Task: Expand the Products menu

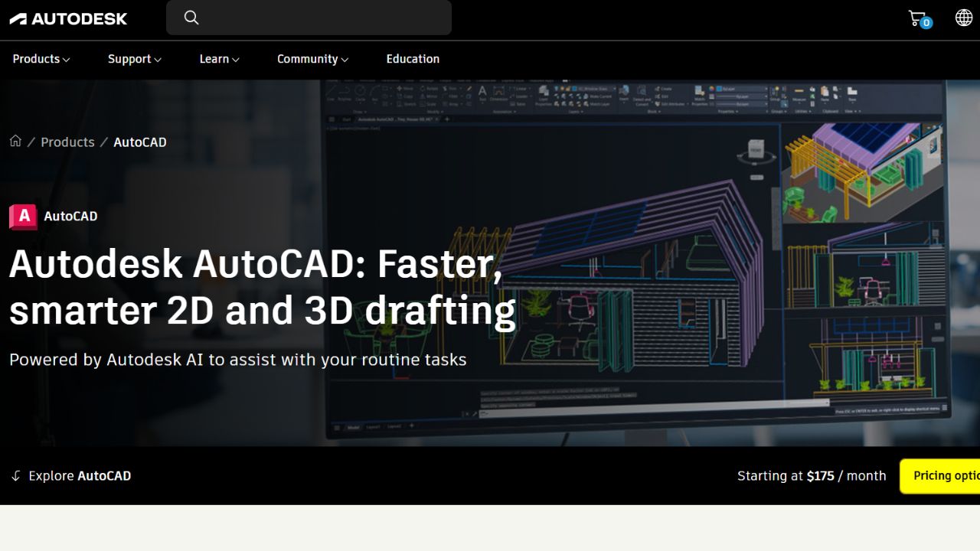Action: [x=41, y=59]
